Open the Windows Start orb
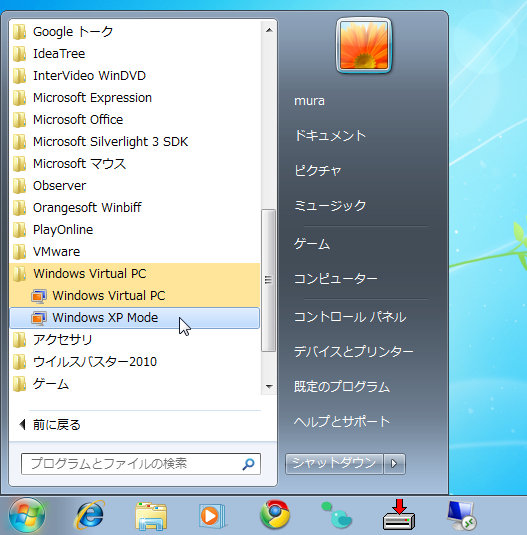 27,515
